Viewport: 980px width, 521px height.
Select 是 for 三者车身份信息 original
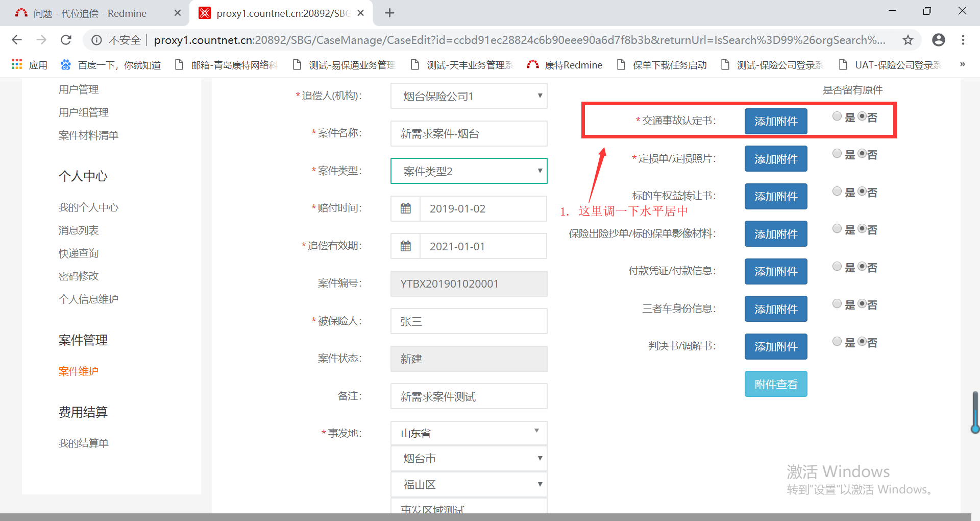[837, 304]
